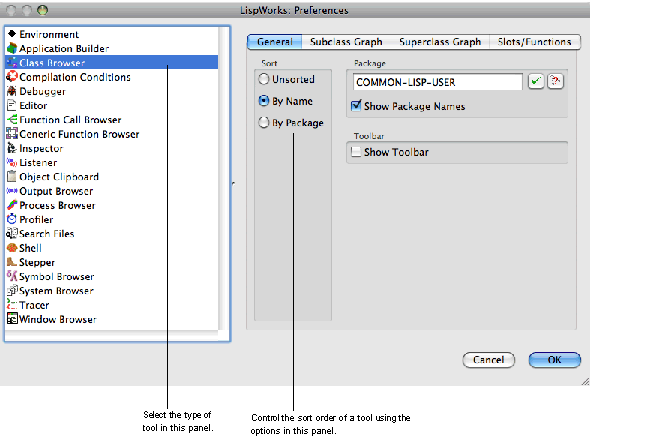Select Compilation Conditions text in list
649x445 pixels.
(x=75, y=77)
